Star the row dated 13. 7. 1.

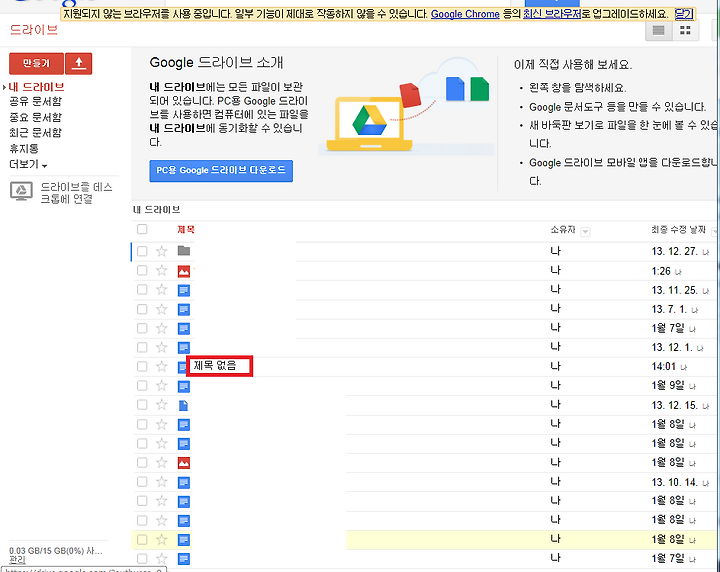pyautogui.click(x=161, y=309)
